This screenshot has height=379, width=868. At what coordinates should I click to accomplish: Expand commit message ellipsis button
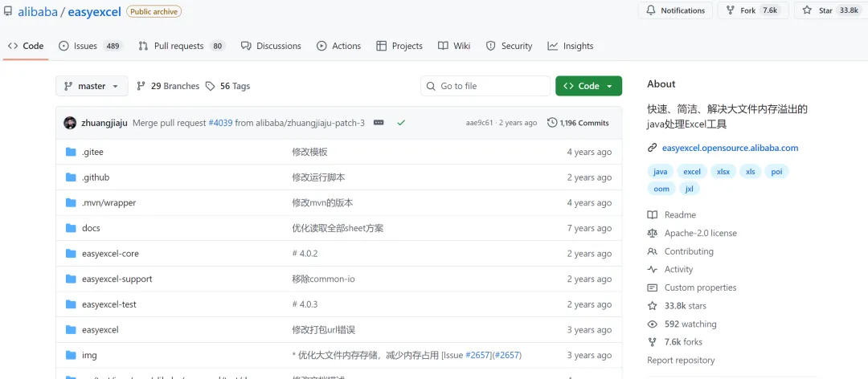coord(379,123)
